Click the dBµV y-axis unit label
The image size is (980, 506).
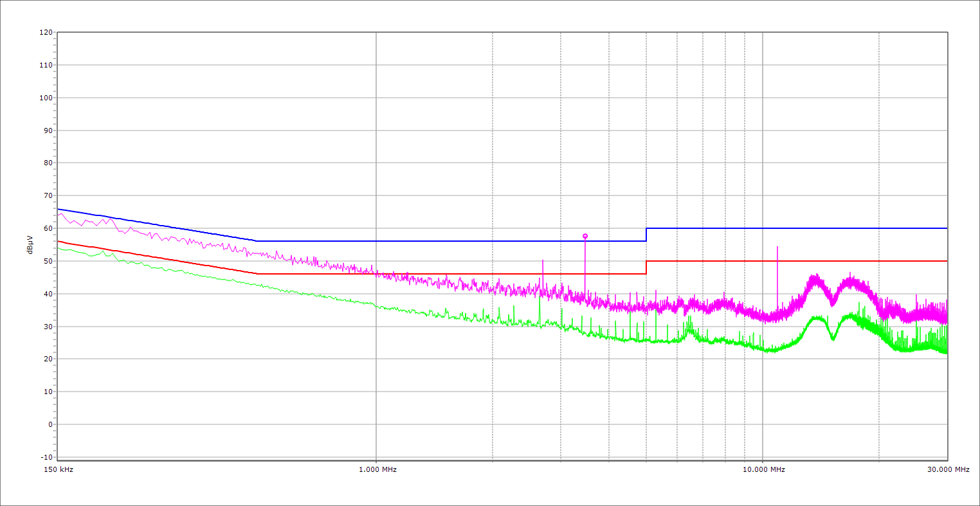30,245
